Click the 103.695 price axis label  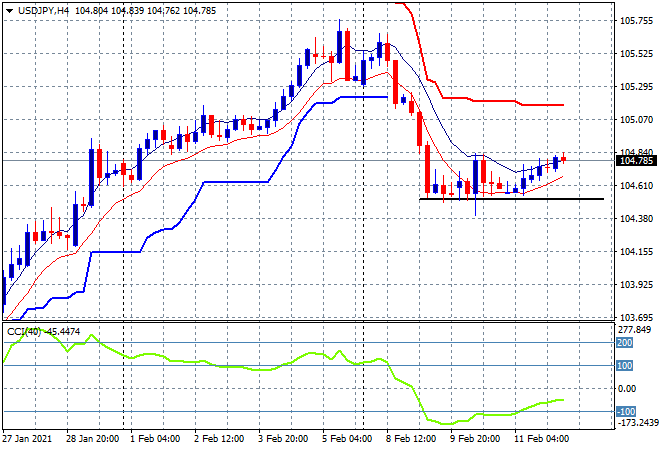pyautogui.click(x=636, y=318)
